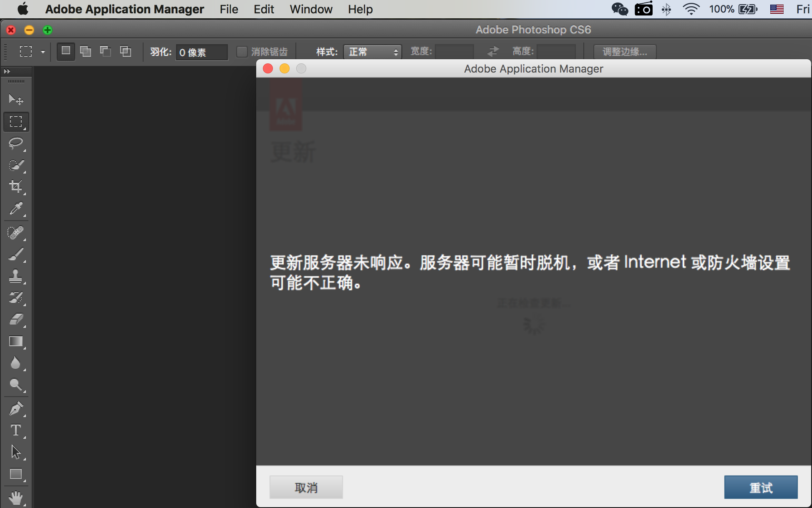Open the Adobe Application Manager app menu
The height and width of the screenshot is (508, 812).
(x=125, y=9)
